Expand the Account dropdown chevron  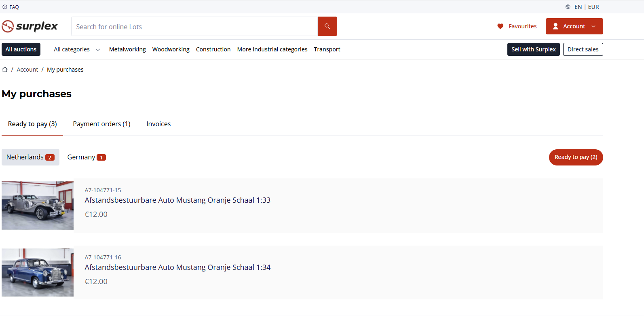click(x=593, y=26)
